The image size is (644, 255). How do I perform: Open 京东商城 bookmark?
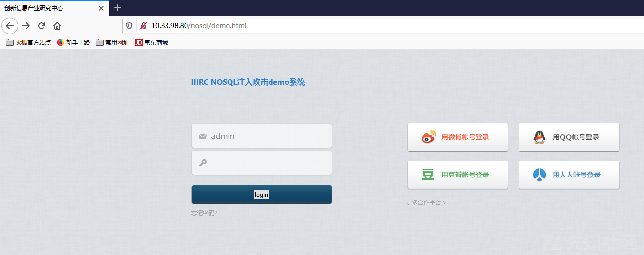[x=151, y=43]
